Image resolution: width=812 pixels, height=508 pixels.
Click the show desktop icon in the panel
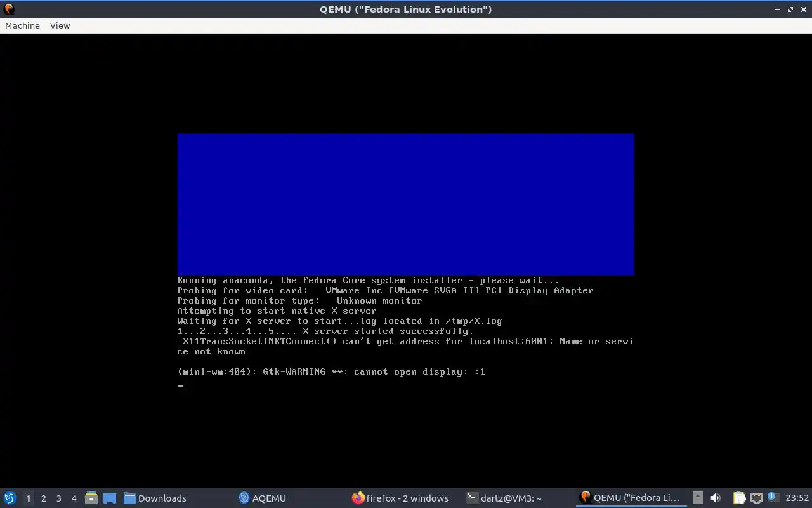coord(110,498)
